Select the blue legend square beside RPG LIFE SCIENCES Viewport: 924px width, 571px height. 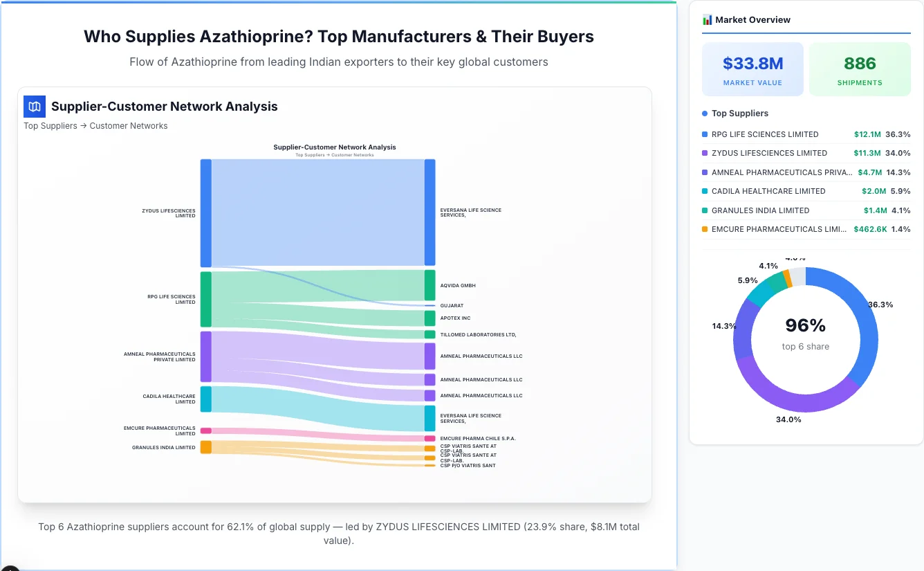(x=705, y=134)
